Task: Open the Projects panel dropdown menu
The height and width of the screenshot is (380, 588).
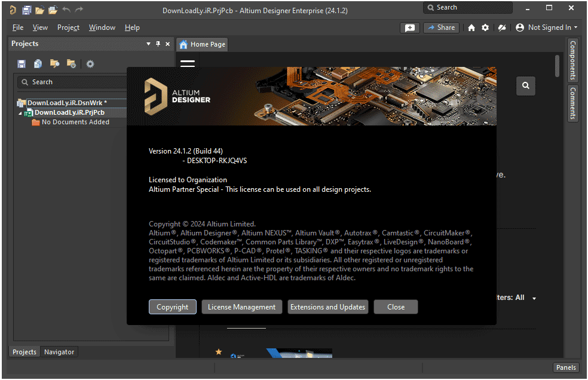Action: pos(147,44)
